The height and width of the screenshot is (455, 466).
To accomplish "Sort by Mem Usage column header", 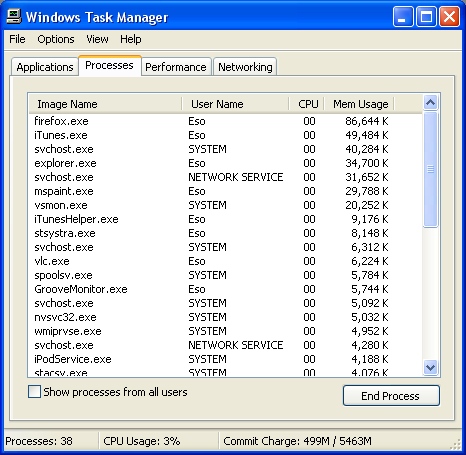I will tap(359, 104).
